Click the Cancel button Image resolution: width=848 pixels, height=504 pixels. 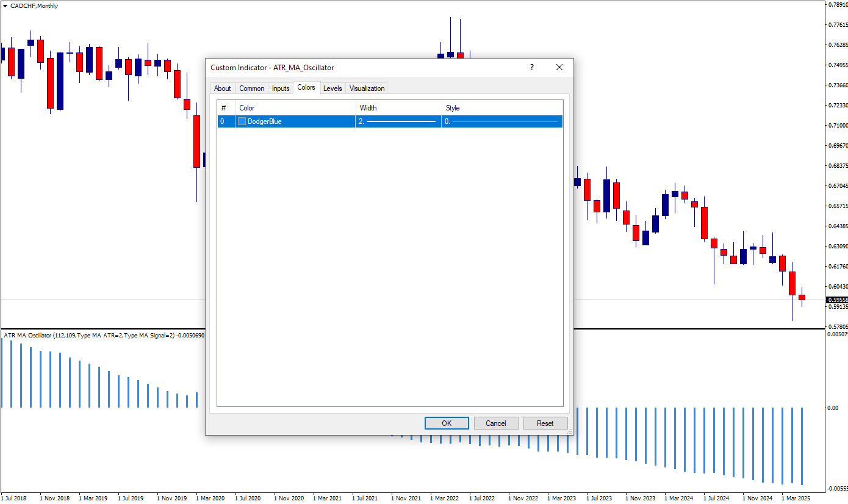495,423
